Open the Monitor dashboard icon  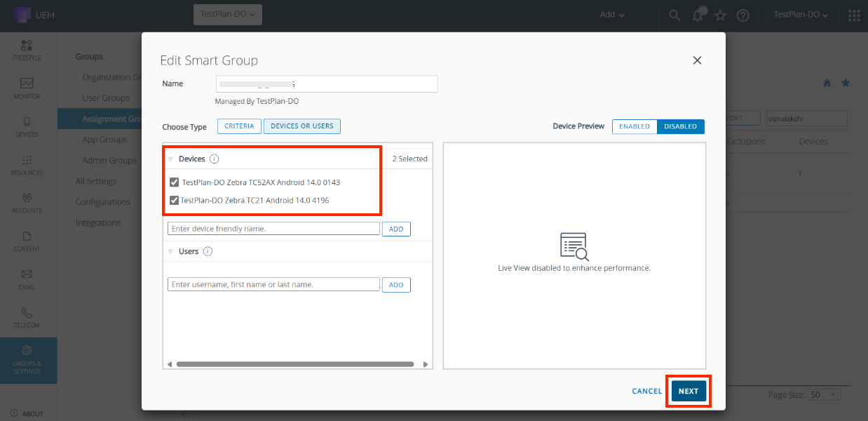click(27, 88)
